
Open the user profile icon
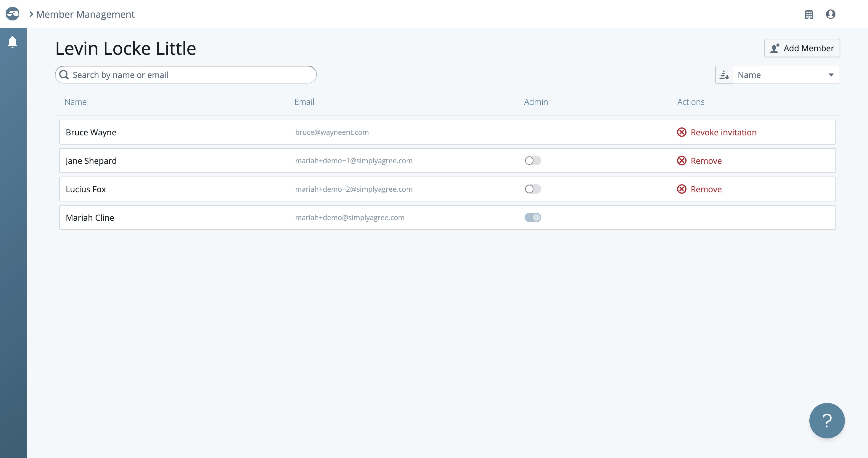[830, 14]
